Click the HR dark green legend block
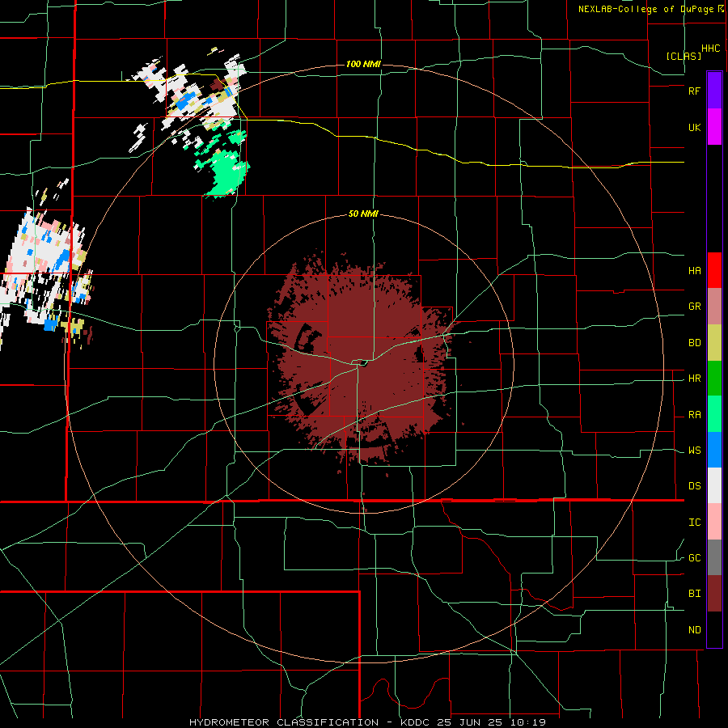728x728 pixels. [x=714, y=379]
